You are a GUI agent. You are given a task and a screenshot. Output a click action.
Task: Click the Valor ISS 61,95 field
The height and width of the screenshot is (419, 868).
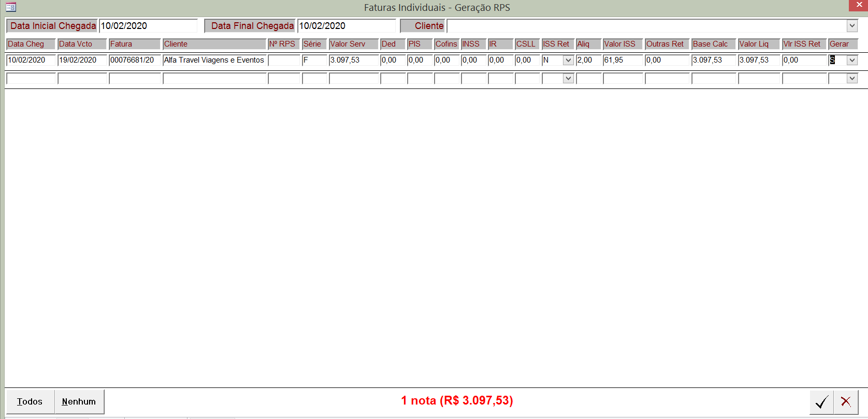pos(623,61)
